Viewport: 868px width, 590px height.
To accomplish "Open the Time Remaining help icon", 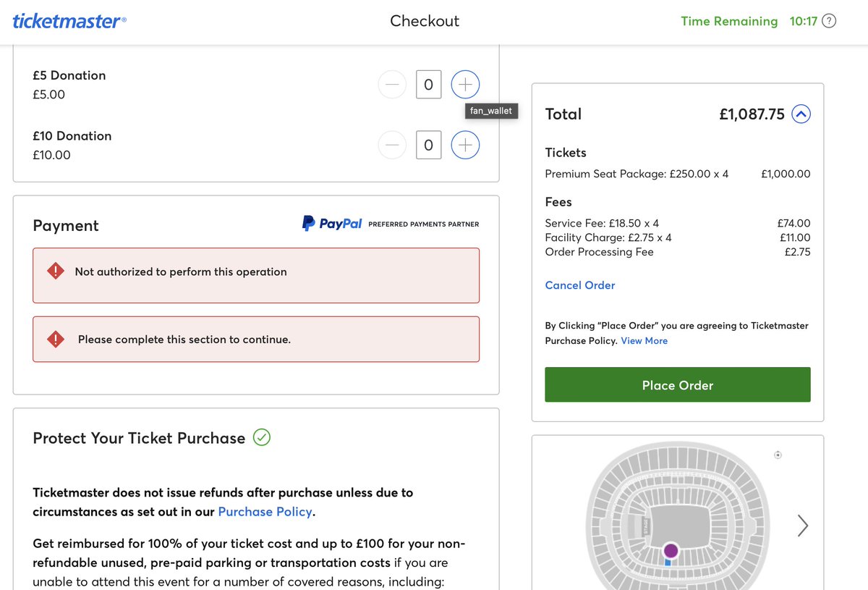I will pyautogui.click(x=829, y=21).
